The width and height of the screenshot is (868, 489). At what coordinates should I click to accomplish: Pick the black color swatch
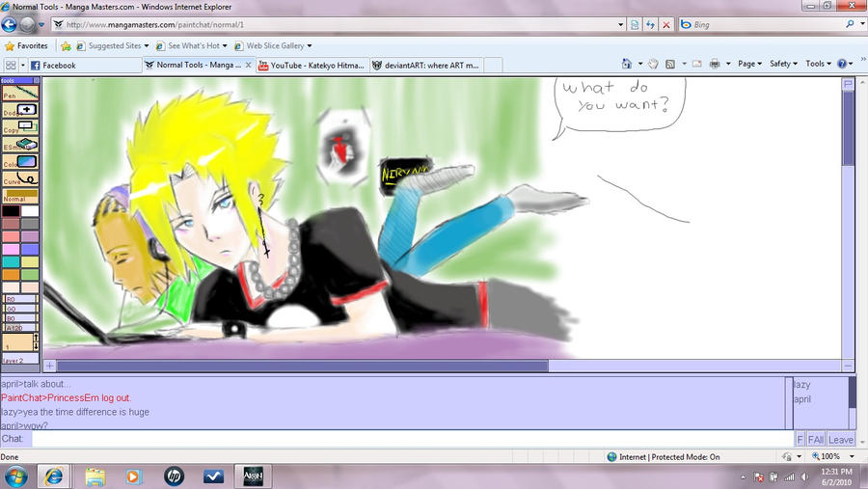tap(11, 211)
